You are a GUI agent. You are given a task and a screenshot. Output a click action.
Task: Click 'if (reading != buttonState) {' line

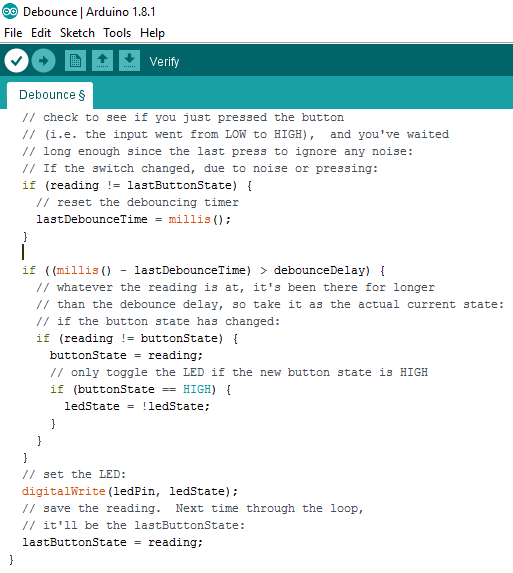click(x=137, y=338)
